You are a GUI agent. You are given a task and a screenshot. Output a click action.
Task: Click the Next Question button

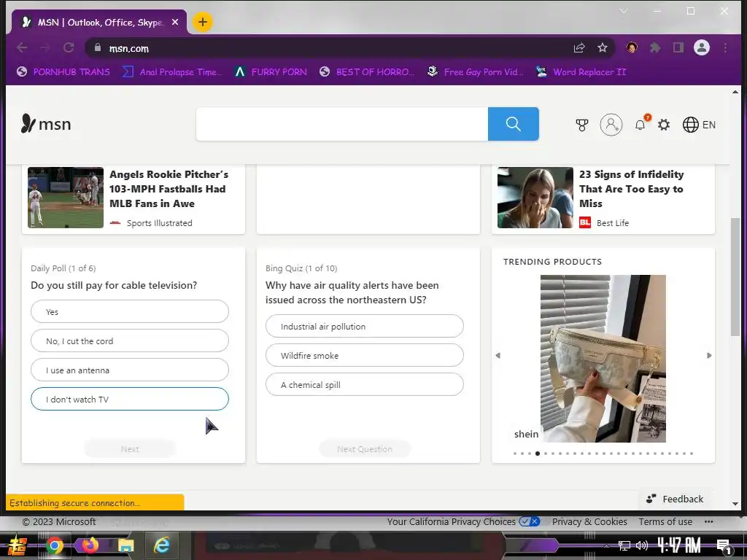point(365,448)
